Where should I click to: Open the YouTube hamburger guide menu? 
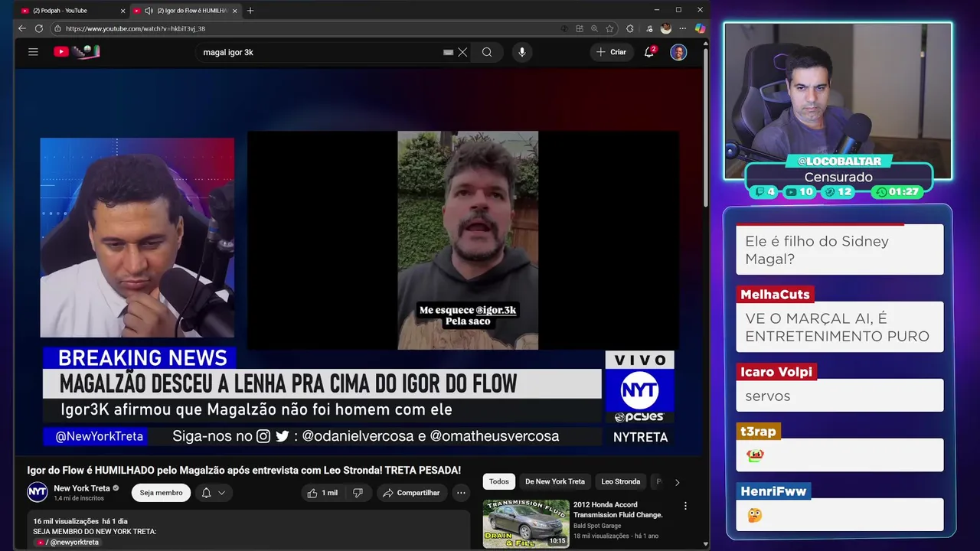[x=33, y=52]
